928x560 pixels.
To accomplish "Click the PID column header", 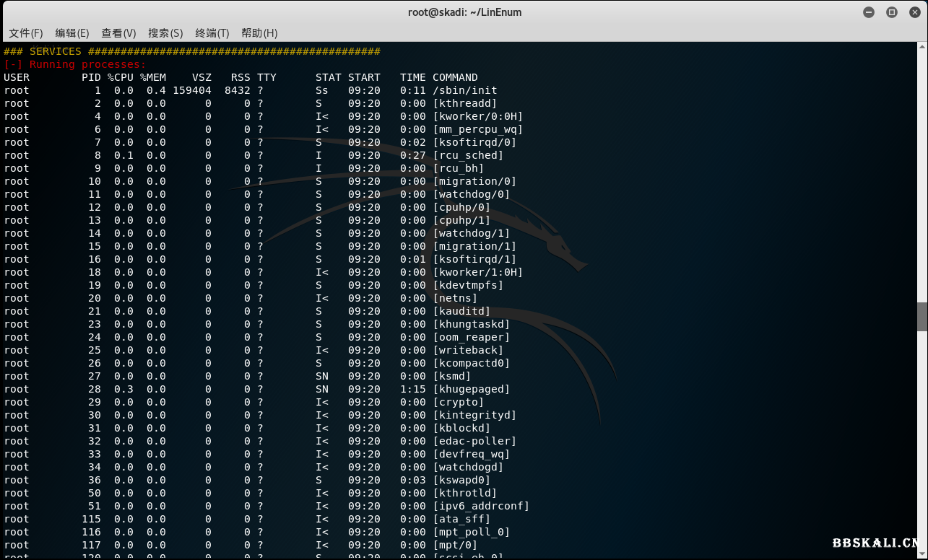I will coord(91,77).
